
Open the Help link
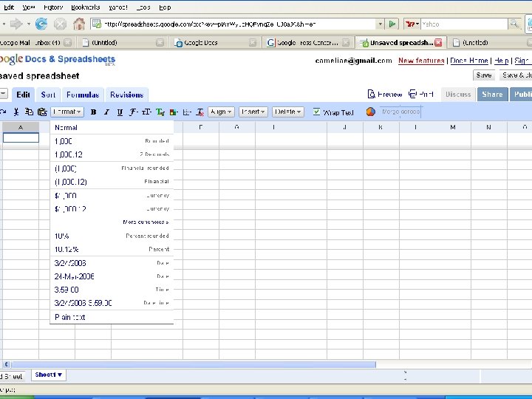(x=501, y=61)
